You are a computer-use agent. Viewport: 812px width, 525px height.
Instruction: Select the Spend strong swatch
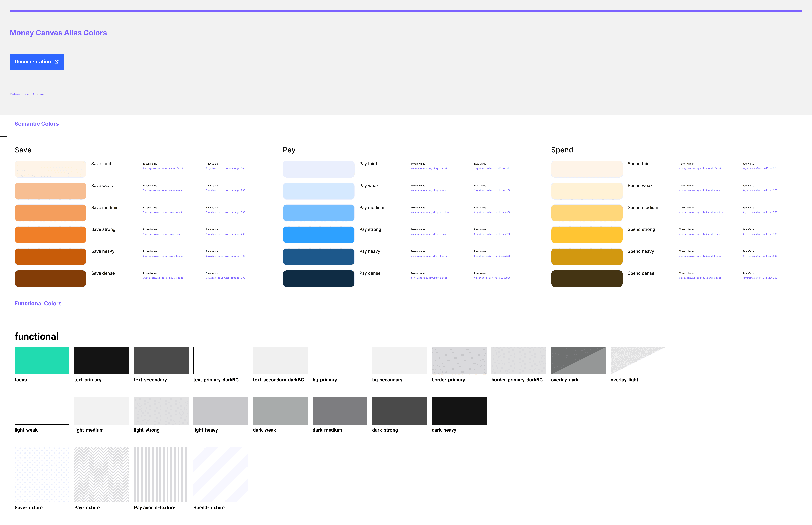click(587, 235)
